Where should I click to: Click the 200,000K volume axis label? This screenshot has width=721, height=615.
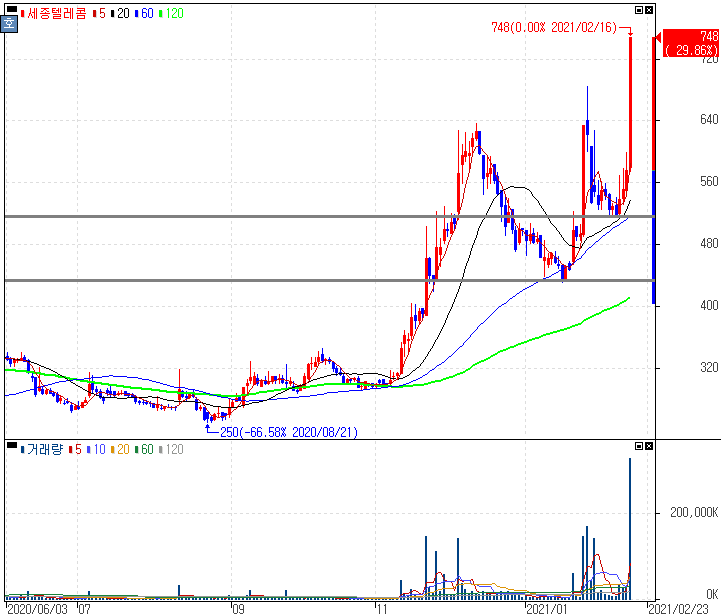(x=694, y=512)
